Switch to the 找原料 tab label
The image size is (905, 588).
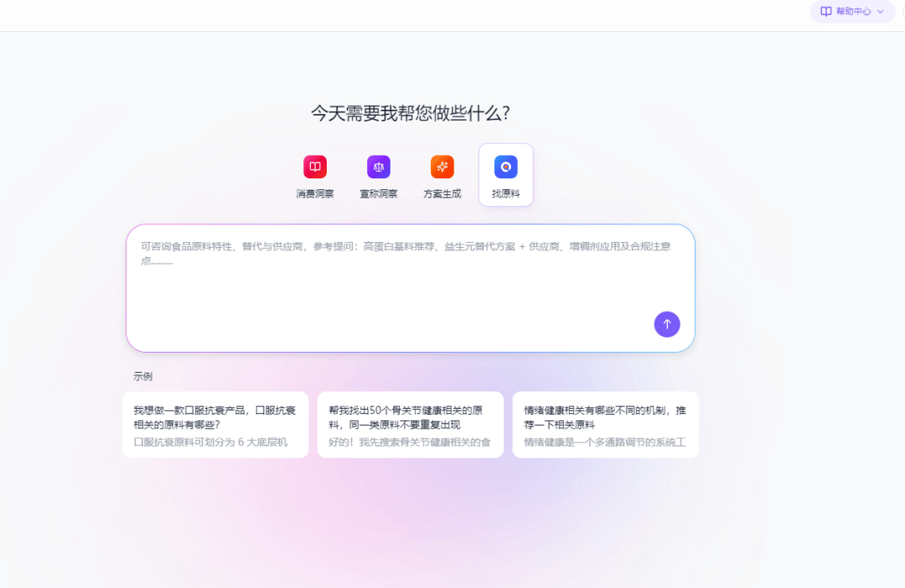[x=505, y=193]
